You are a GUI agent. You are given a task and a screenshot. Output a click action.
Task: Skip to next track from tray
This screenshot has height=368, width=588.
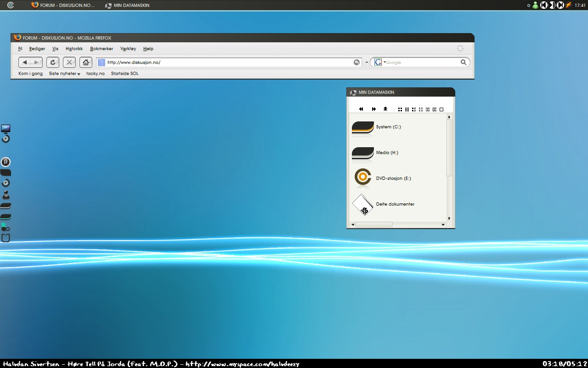tap(560, 5)
